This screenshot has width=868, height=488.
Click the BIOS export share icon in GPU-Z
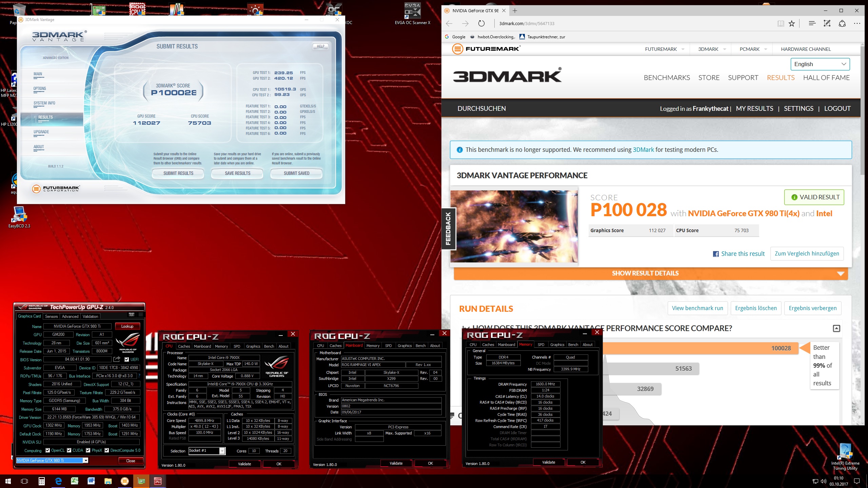click(117, 359)
